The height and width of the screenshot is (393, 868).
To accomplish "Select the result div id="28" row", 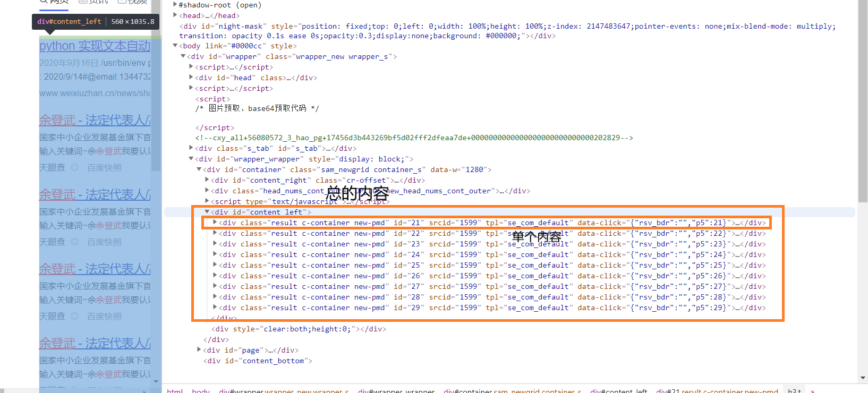I will pos(492,297).
